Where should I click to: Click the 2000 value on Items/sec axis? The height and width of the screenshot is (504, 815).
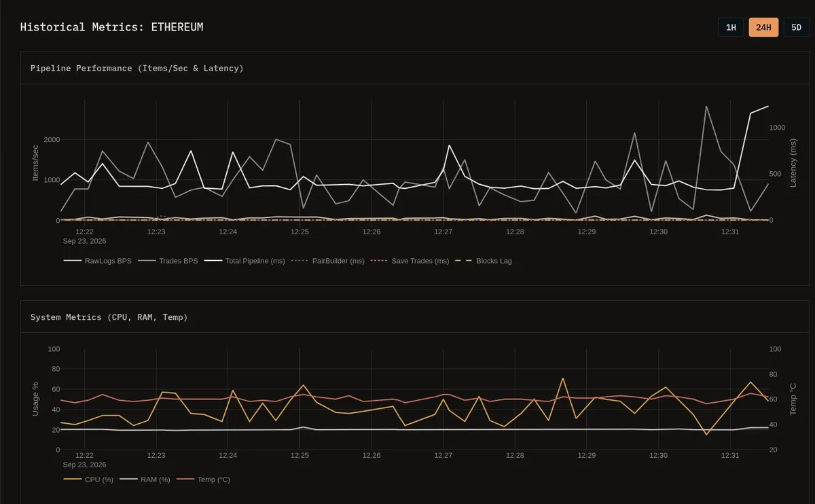(x=52, y=140)
